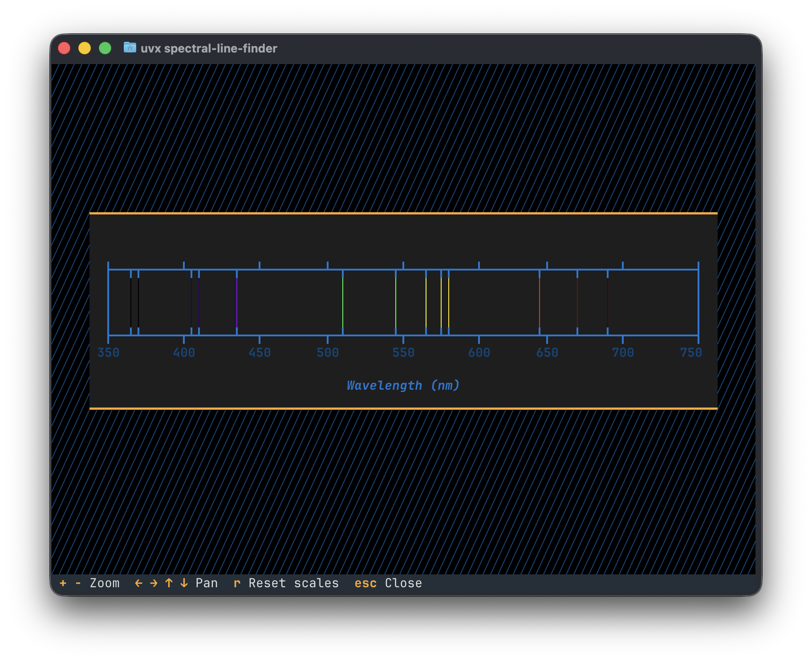The height and width of the screenshot is (662, 812).
Task: Click the esc Close shortcut
Action: 388,583
